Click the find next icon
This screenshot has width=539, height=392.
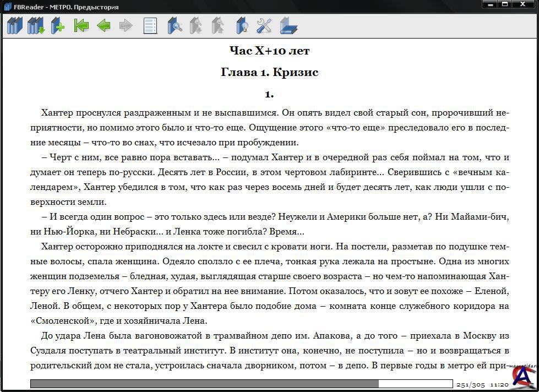click(x=219, y=26)
